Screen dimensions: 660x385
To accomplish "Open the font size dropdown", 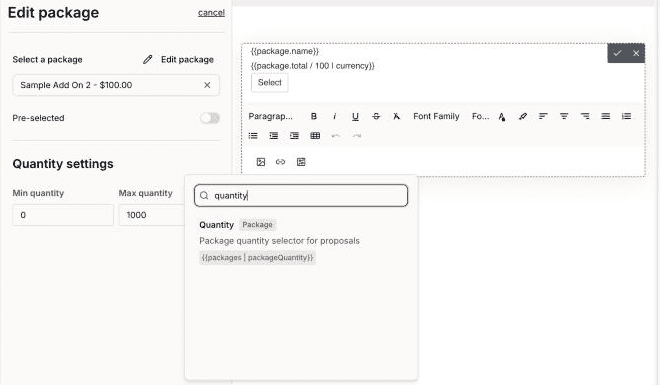I will [480, 116].
